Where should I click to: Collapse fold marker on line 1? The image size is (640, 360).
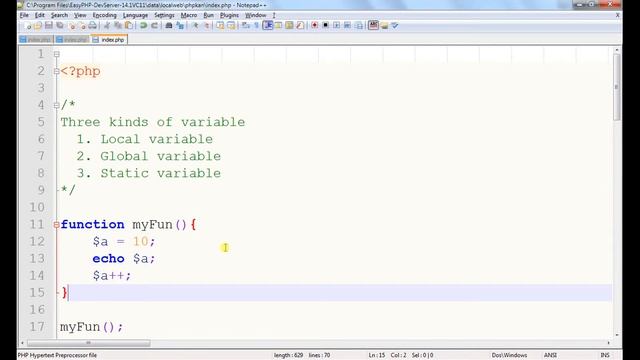point(57,54)
